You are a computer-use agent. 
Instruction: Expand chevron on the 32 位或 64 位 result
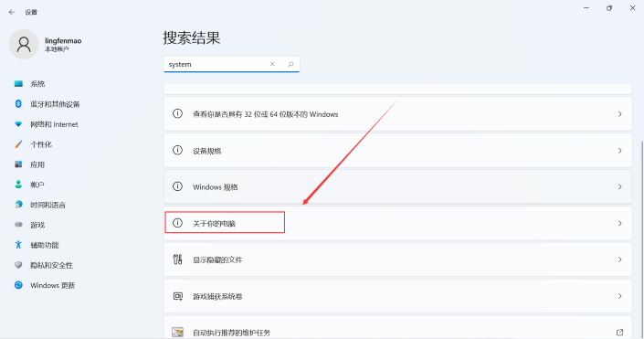click(619, 114)
